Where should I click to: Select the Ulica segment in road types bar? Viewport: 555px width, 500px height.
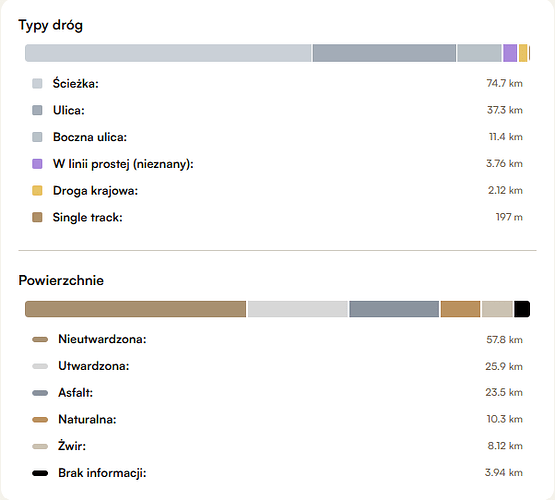click(384, 53)
